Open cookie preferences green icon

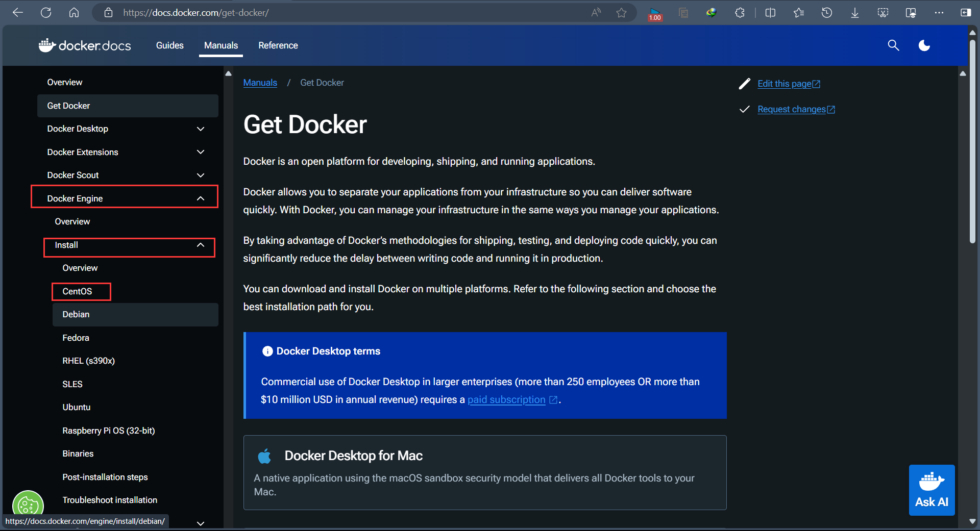click(28, 505)
